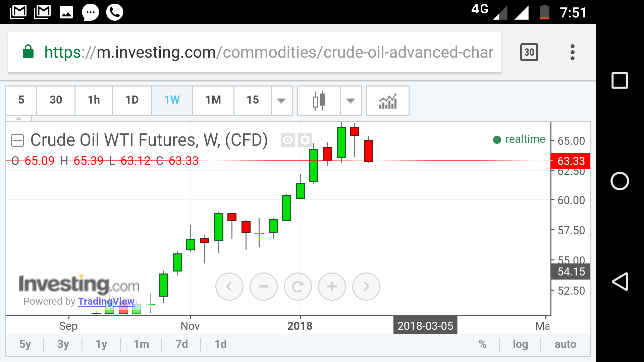This screenshot has height=362, width=644.
Task: Open the TradingView link
Action: tap(106, 301)
